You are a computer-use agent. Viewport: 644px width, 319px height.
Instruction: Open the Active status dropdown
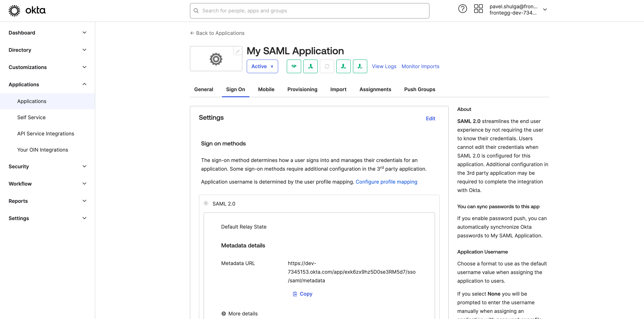click(x=262, y=66)
